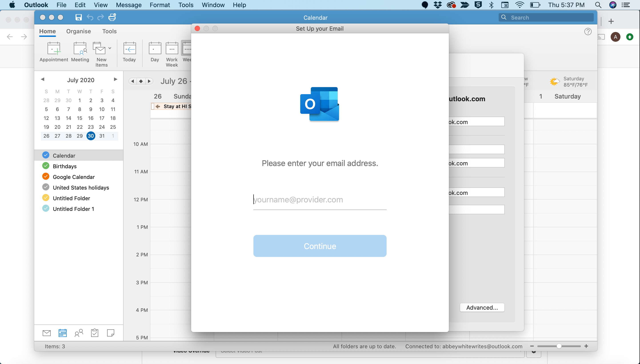Go to previous month in mini calendar
640x364 pixels.
(x=42, y=79)
